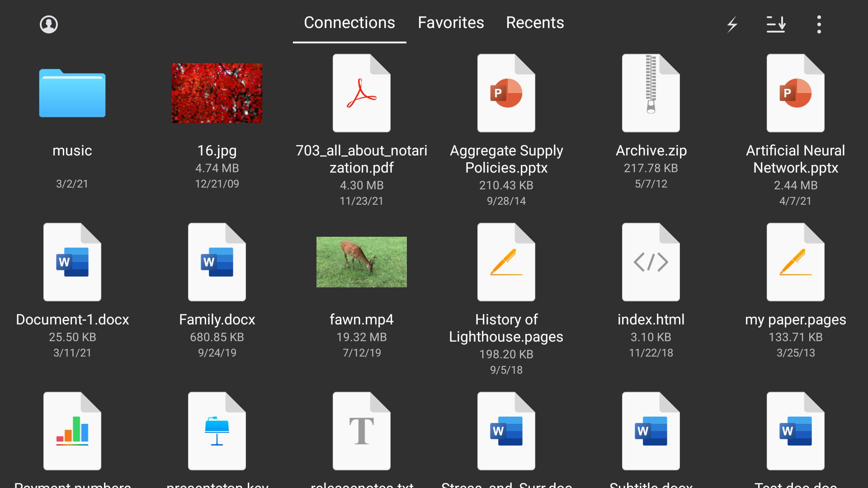Open the text file T icon
The width and height of the screenshot is (868, 488).
362,431
